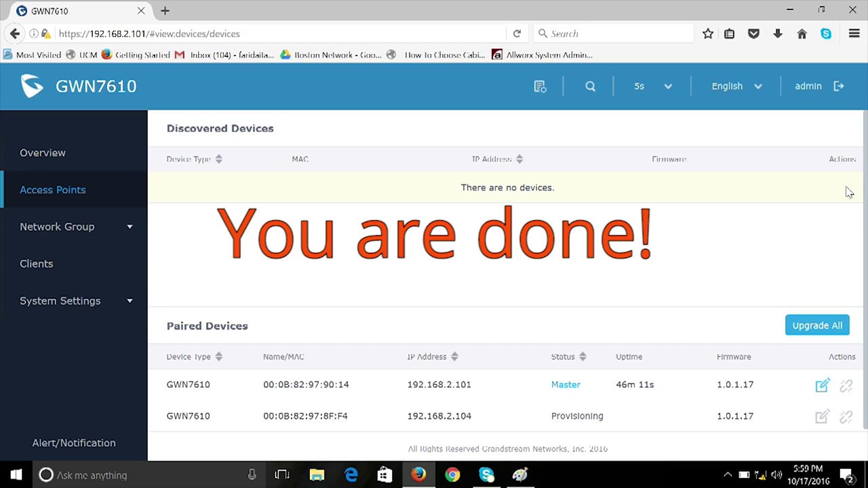The image size is (868, 488).
Task: Open the event log icon in header
Action: click(x=540, y=86)
